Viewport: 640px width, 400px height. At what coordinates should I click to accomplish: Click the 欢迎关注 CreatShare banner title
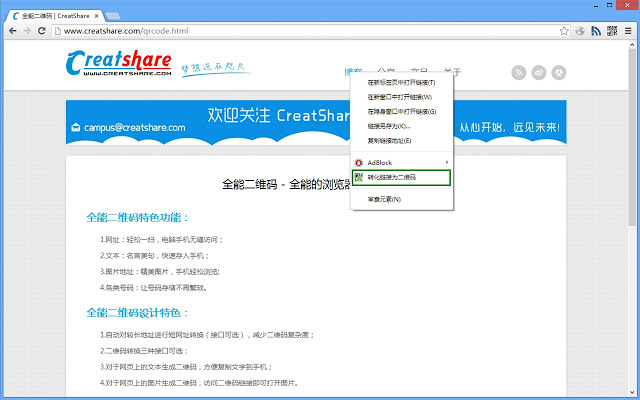click(x=278, y=116)
